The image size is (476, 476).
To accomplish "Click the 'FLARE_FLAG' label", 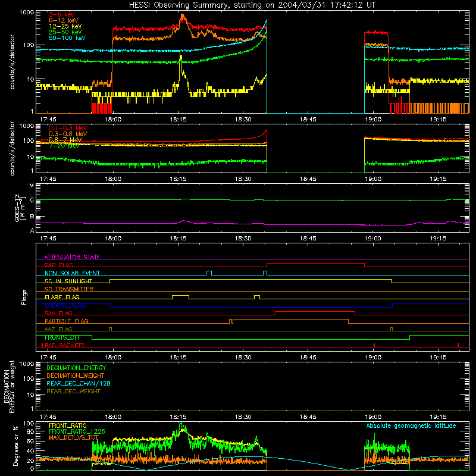I will tap(62, 297).
